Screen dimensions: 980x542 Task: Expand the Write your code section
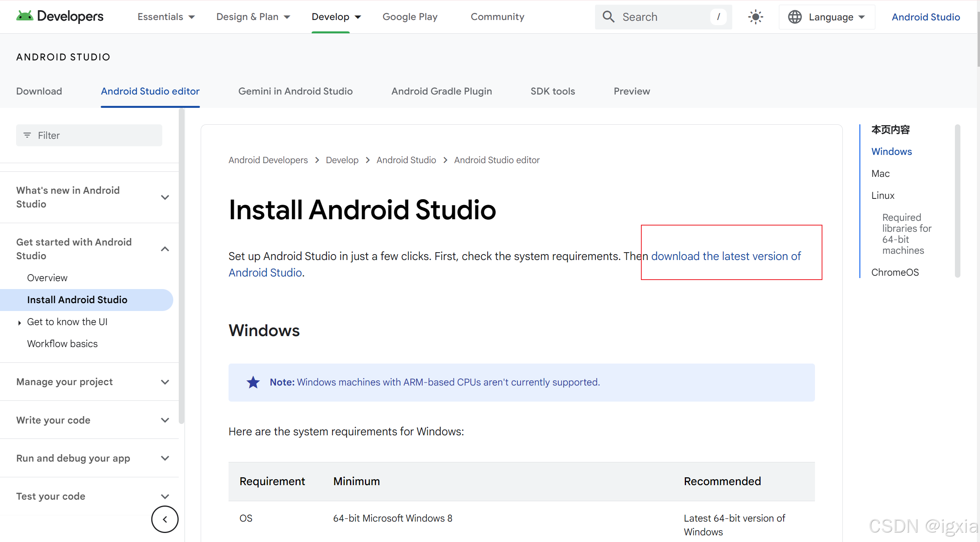click(x=165, y=420)
